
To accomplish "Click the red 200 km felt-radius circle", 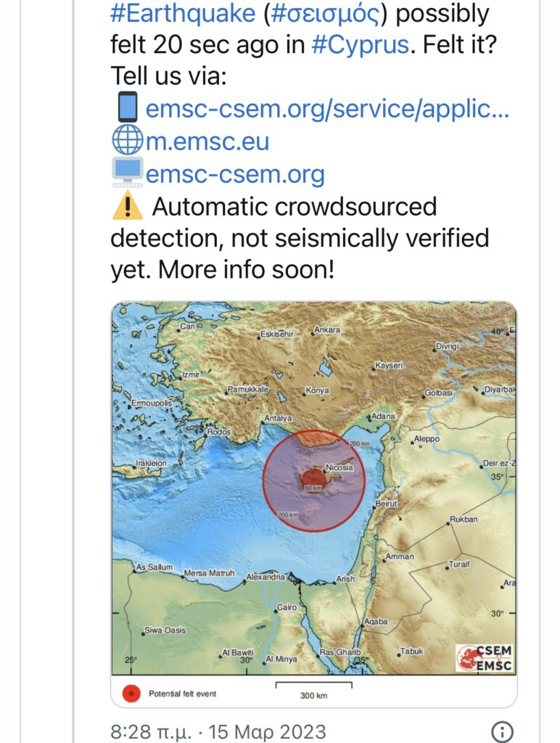I will coord(314,480).
